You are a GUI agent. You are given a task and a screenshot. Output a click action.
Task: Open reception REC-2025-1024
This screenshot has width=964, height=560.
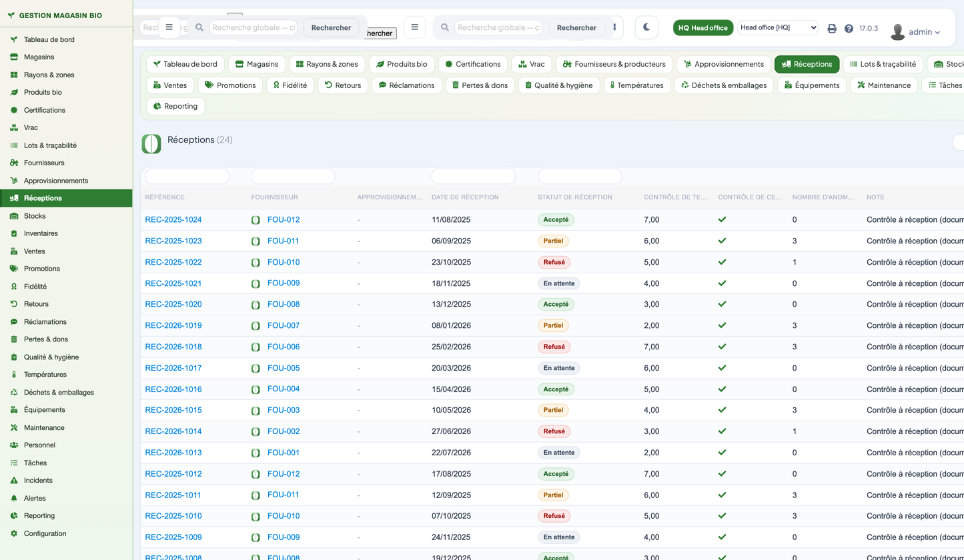click(173, 219)
